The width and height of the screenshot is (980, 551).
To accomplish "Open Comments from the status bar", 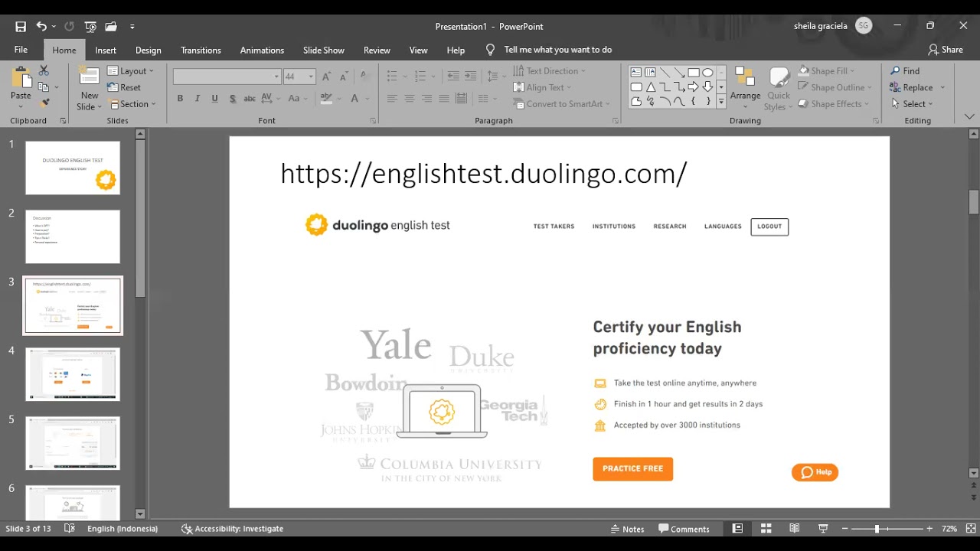I will pos(684,529).
